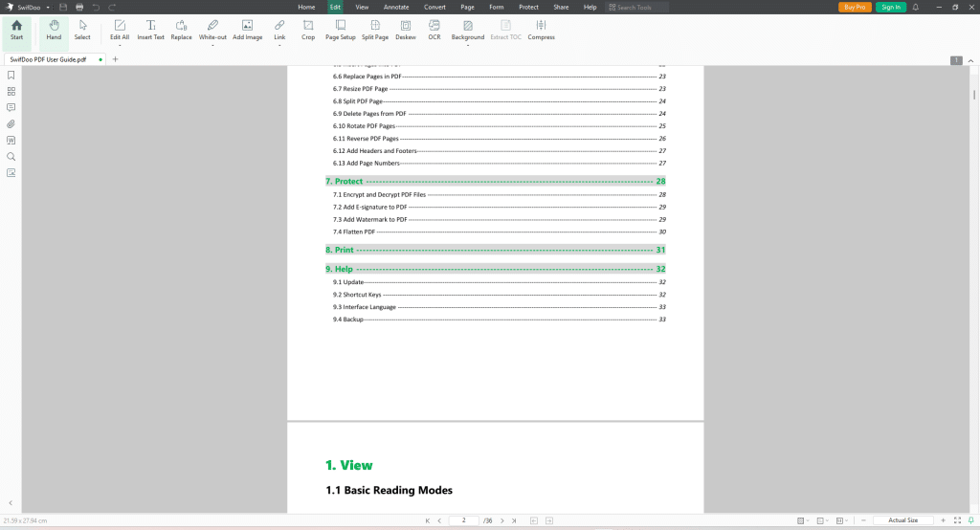980x530 pixels.
Task: Run the Deskew tool
Action: [406, 30]
